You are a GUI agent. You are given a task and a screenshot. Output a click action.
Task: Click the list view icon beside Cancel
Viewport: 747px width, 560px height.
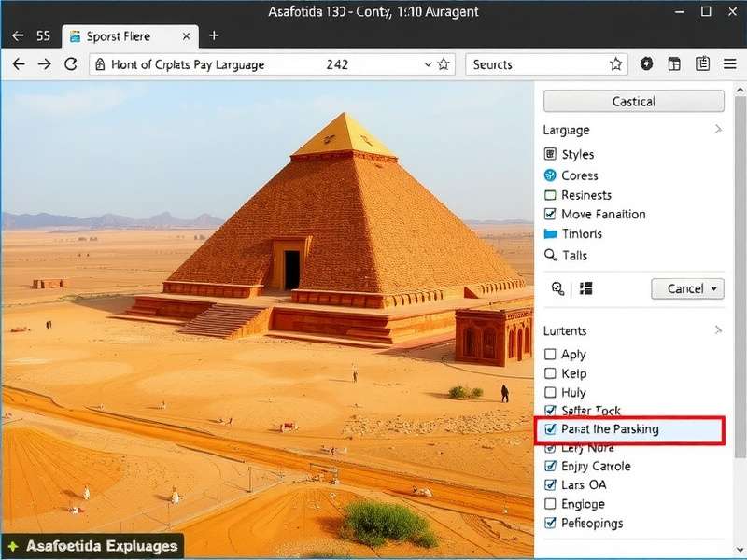[586, 288]
